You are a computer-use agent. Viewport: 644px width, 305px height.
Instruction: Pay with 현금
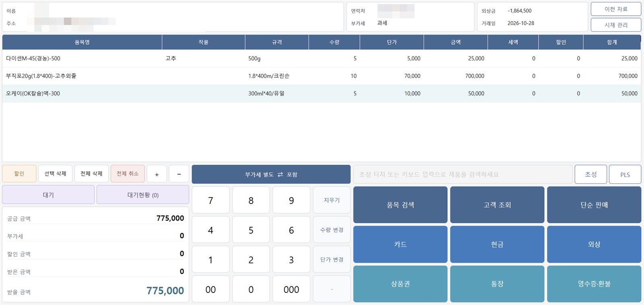[x=497, y=244]
